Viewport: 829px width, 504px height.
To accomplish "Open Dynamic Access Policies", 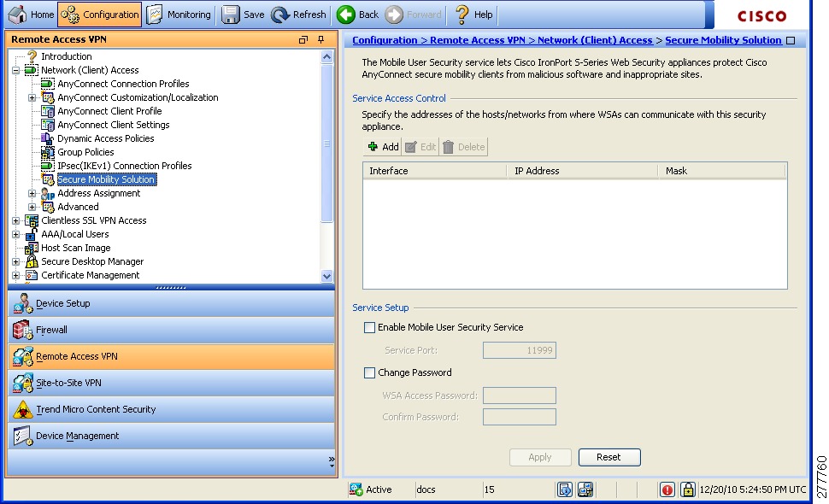I will (x=105, y=138).
